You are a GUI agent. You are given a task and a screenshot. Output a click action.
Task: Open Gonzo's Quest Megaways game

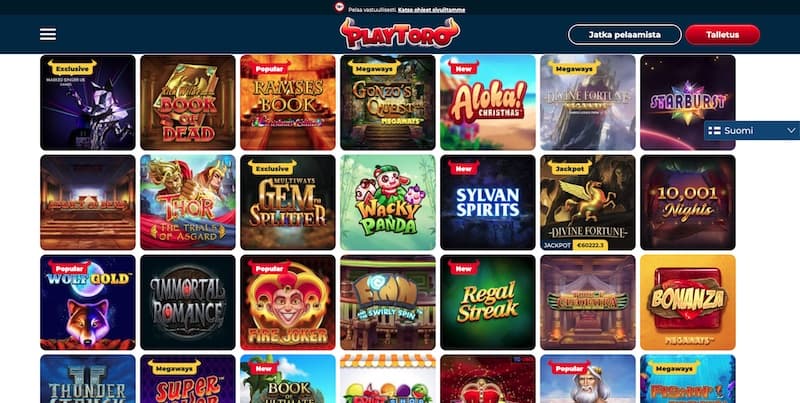coord(388,103)
